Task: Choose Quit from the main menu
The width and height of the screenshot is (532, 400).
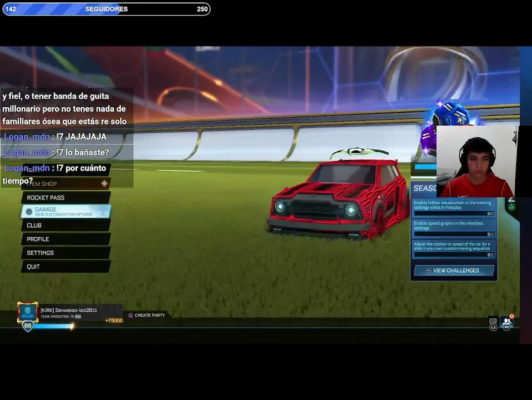Action: pyautogui.click(x=66, y=267)
